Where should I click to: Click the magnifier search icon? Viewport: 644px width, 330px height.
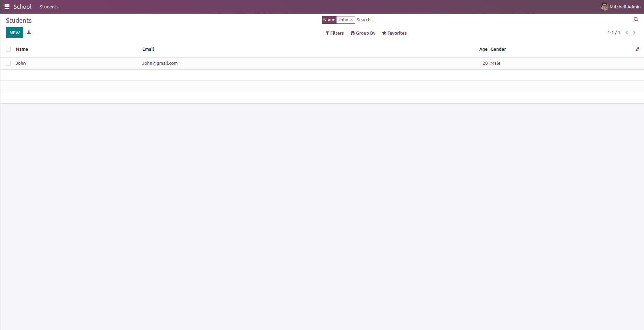point(636,20)
